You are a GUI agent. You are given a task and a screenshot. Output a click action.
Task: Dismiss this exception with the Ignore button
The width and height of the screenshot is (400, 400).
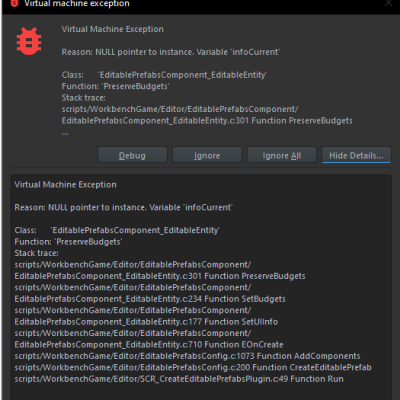[207, 155]
